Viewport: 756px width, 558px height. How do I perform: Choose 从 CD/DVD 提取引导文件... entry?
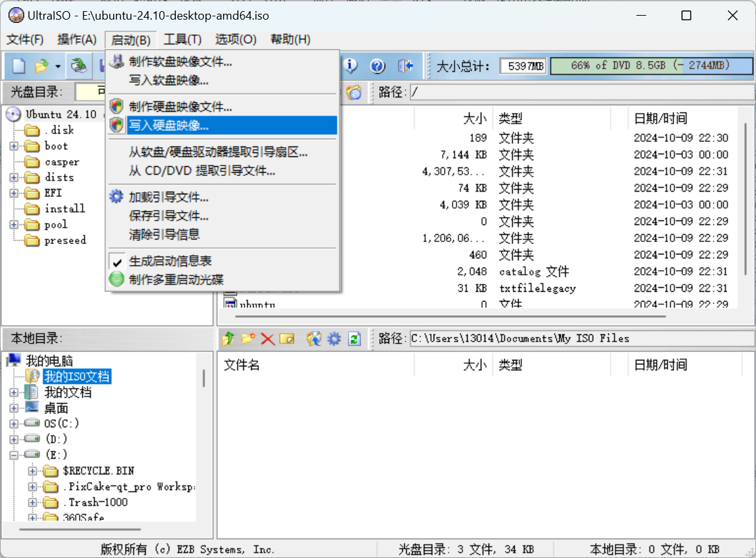pyautogui.click(x=223, y=171)
